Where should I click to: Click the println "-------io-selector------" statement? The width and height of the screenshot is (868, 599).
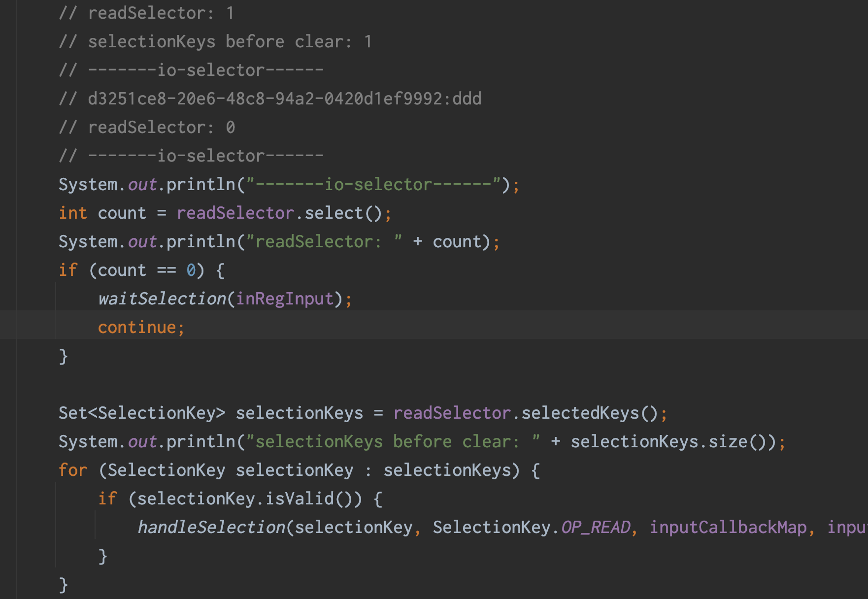289,185
